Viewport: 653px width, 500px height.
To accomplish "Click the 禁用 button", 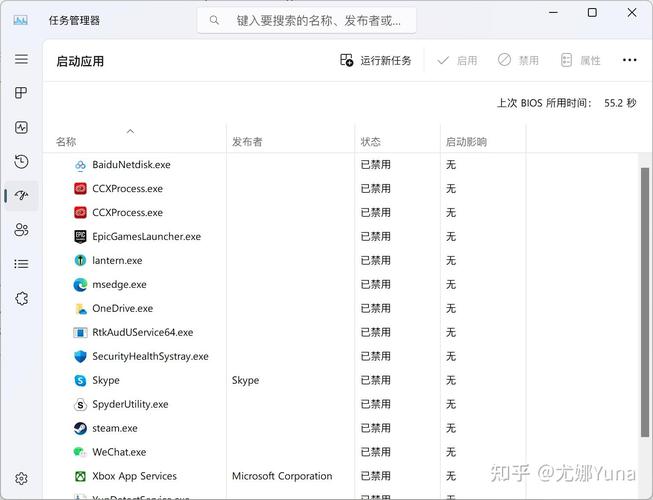I will (x=518, y=61).
